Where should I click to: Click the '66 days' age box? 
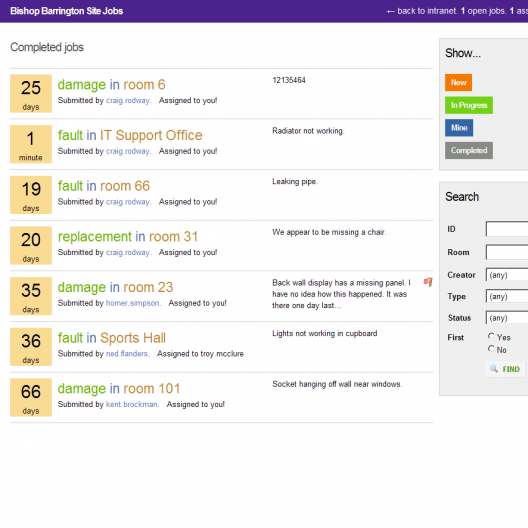[x=31, y=397]
